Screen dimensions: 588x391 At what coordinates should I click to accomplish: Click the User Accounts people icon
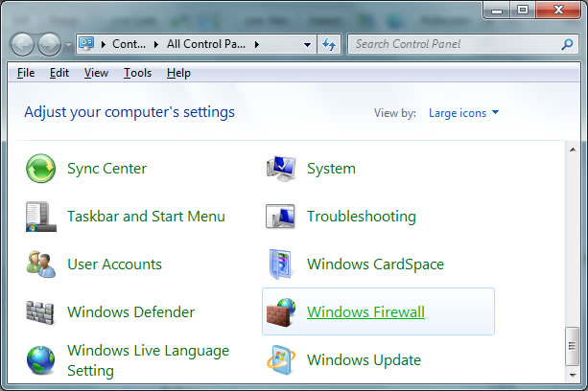41,264
